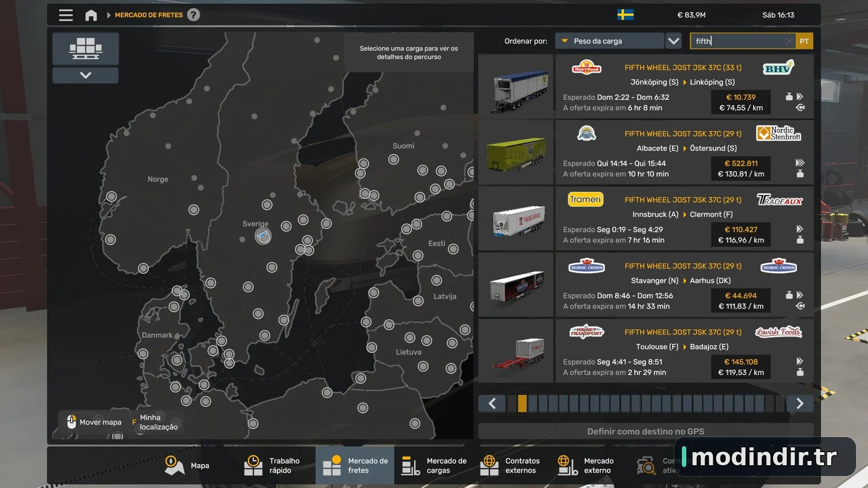Expand the chevron below the trailer button

point(86,75)
